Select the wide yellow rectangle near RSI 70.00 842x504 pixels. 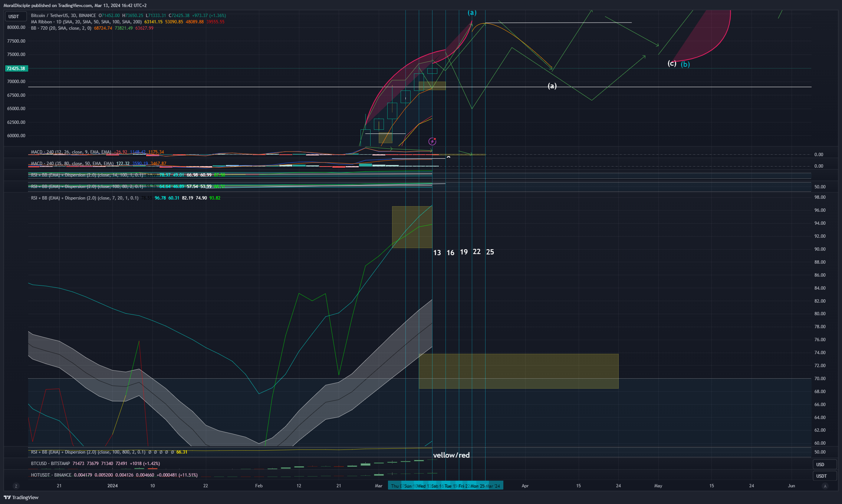[x=519, y=371]
